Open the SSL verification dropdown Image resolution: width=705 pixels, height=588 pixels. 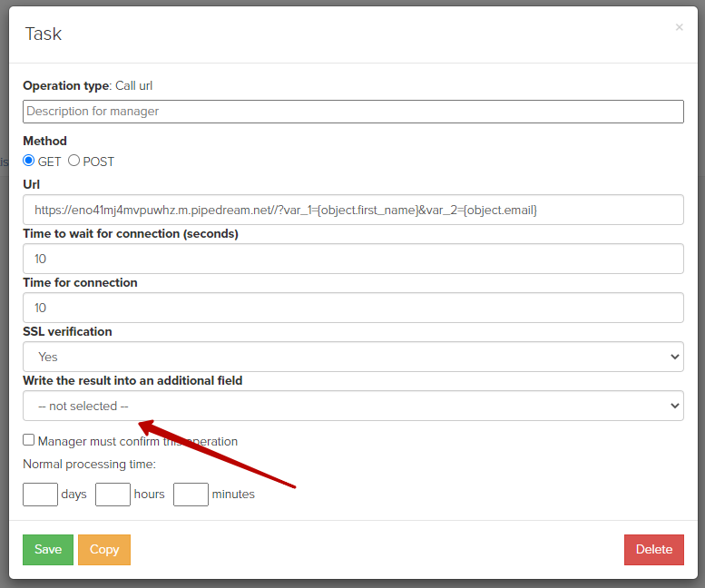[353, 357]
